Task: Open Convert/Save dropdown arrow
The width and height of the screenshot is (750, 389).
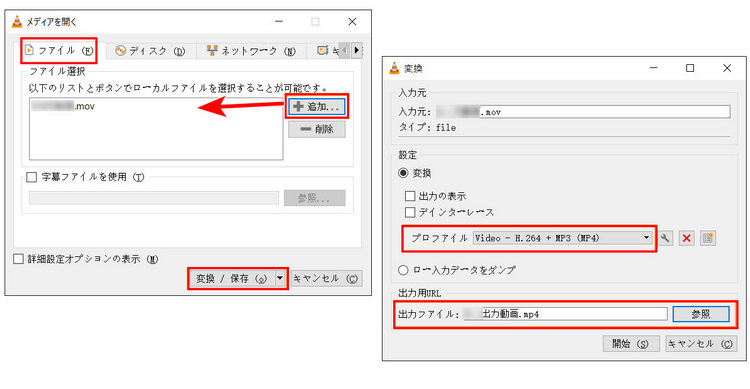Action: click(x=280, y=278)
